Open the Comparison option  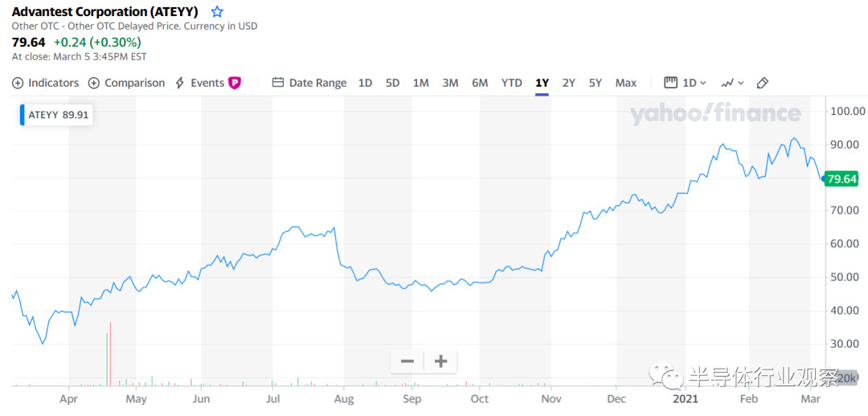[x=127, y=83]
